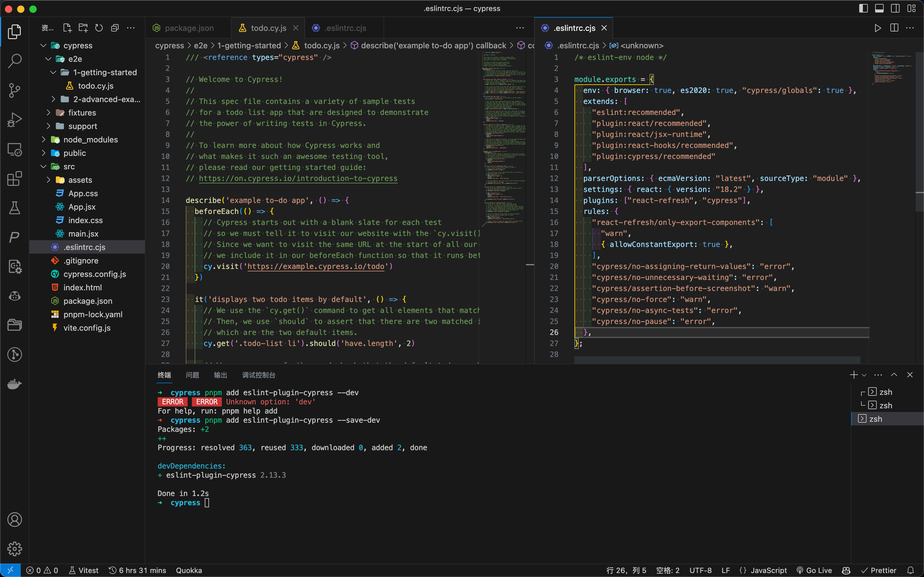Expand the node_modules folder

pyautogui.click(x=90, y=140)
